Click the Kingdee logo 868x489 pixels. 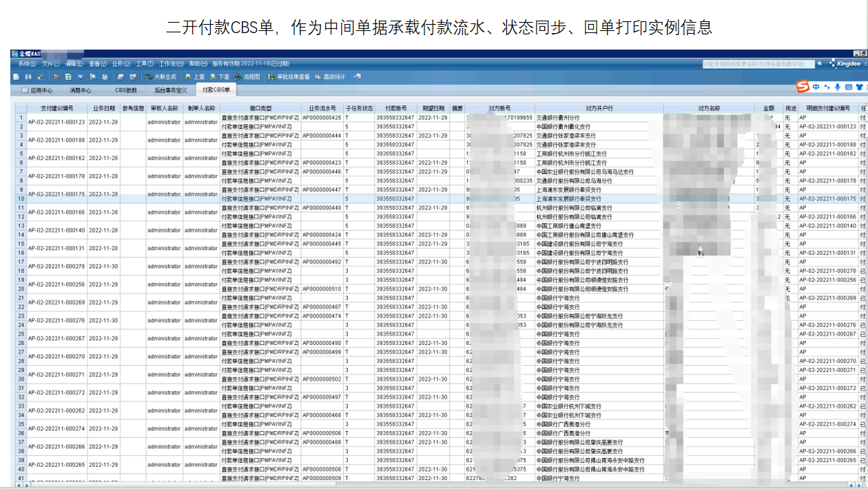[845, 63]
